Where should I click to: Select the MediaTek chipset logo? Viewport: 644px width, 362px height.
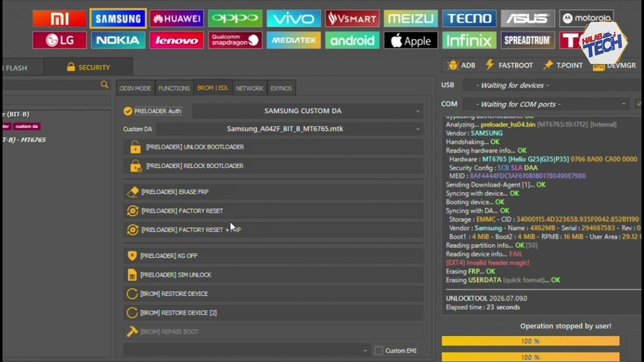[x=293, y=40]
